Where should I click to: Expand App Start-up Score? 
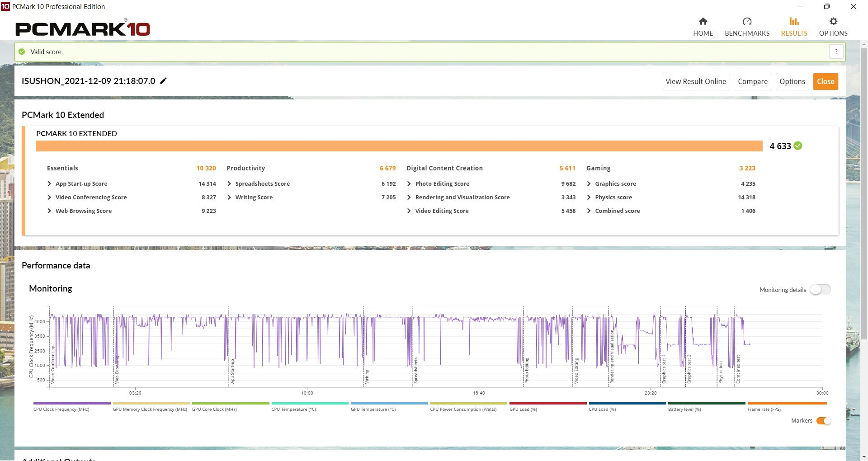[49, 183]
